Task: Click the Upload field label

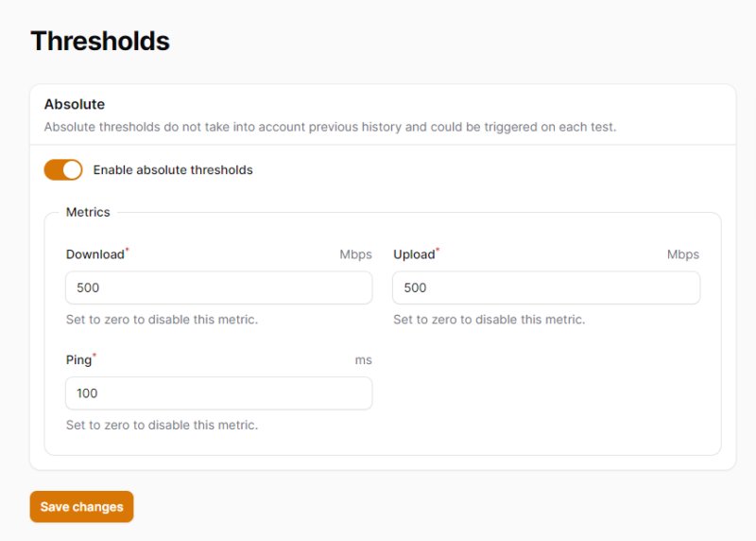Action: click(x=414, y=254)
